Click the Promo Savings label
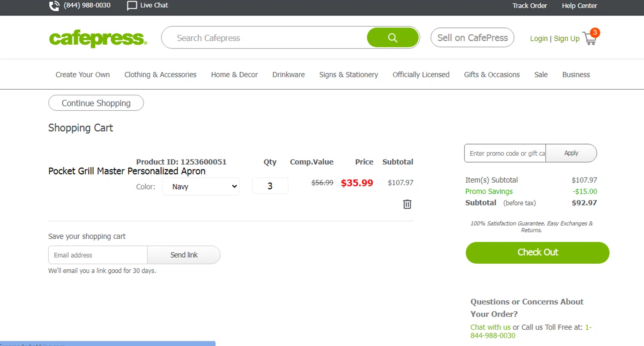This screenshot has width=644, height=346. point(489,191)
